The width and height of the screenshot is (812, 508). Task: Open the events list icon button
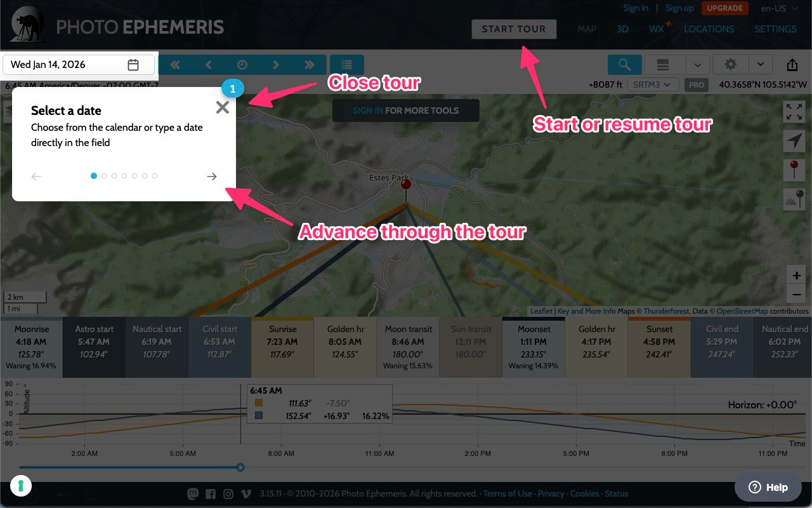point(347,65)
